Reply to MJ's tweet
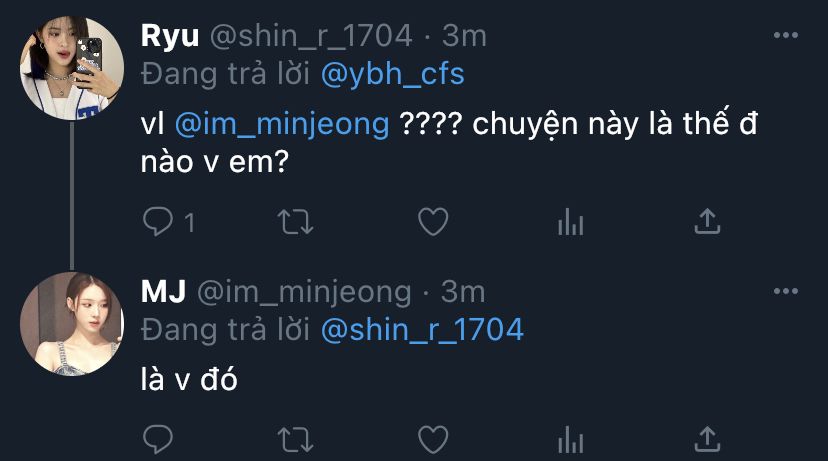Viewport: 828px width, 461px height. pyautogui.click(x=158, y=438)
